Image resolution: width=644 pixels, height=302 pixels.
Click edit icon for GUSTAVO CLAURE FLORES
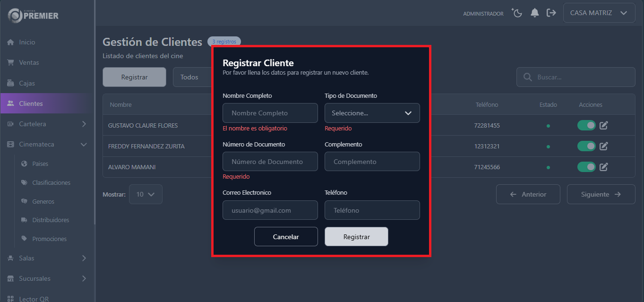(603, 125)
